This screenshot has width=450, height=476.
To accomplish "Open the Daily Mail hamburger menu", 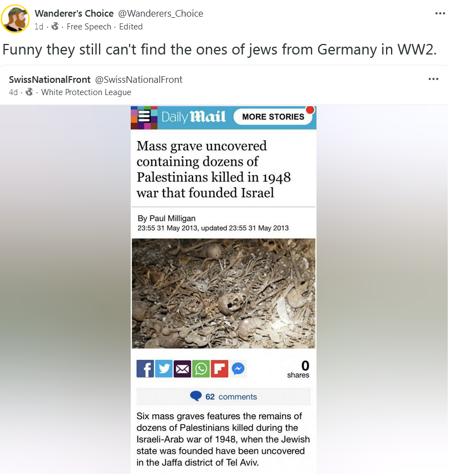I will coord(144,117).
